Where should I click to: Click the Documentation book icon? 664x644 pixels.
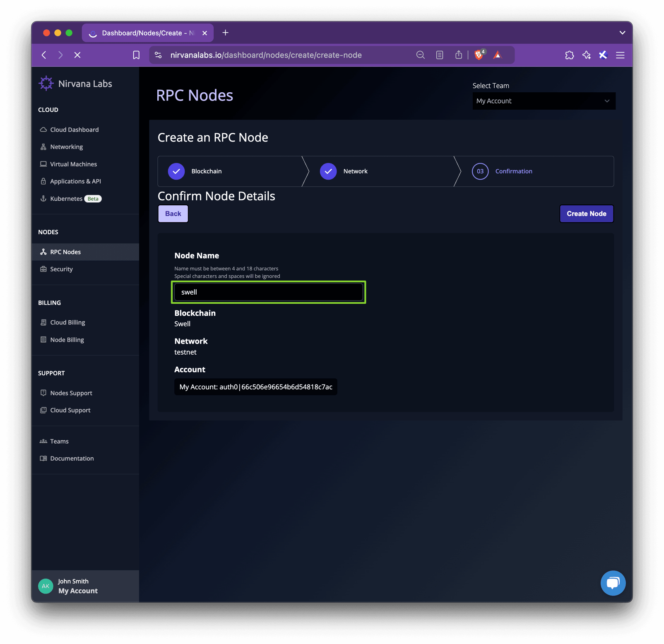click(43, 458)
